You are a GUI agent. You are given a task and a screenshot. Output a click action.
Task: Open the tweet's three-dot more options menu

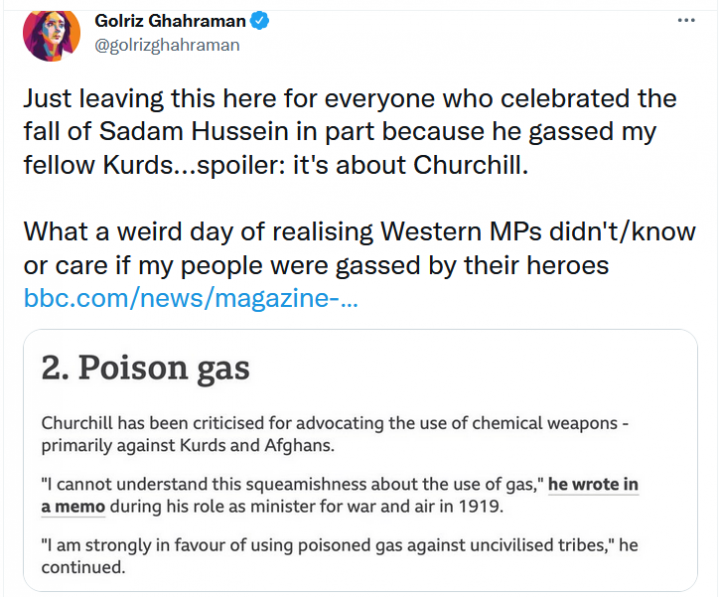[x=685, y=20]
